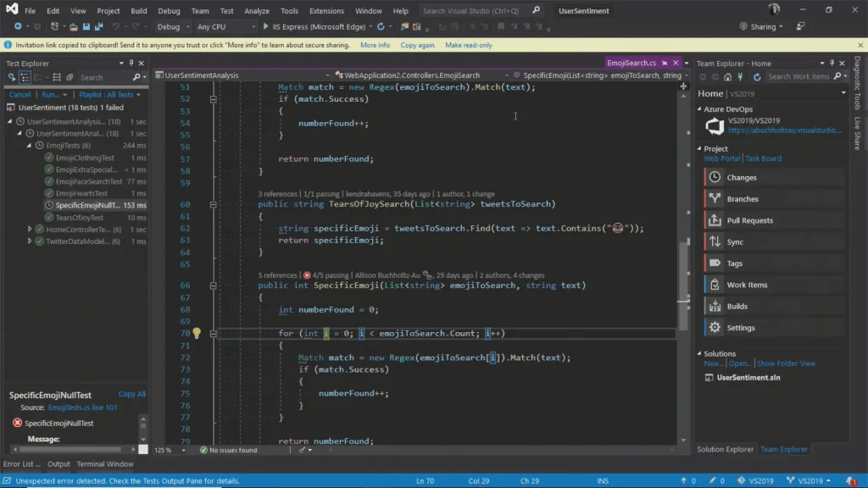The width and height of the screenshot is (868, 488).
Task: Open the File menu
Action: (x=30, y=10)
